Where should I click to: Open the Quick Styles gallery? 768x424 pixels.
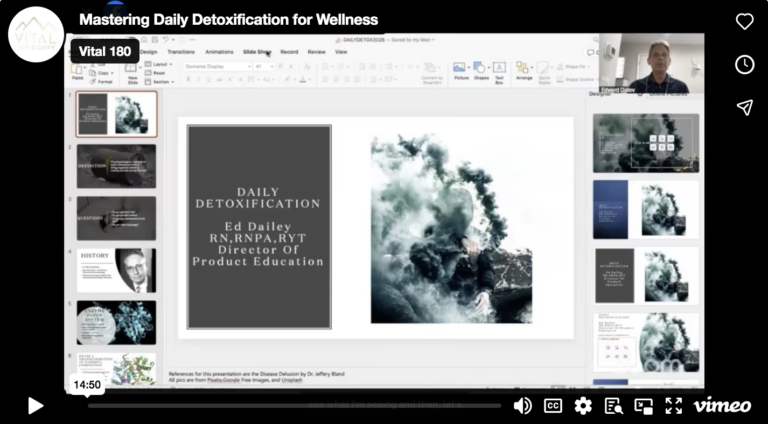click(544, 73)
